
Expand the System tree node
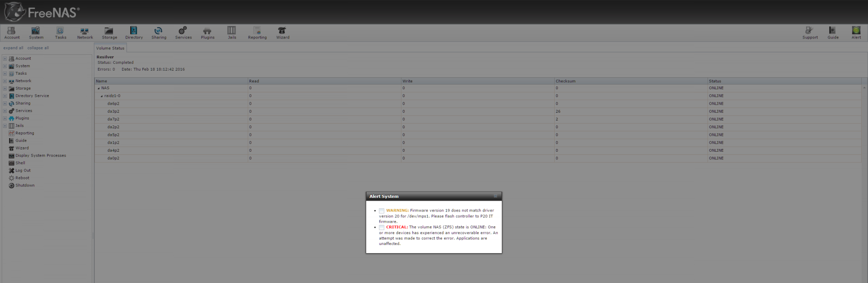(x=5, y=66)
